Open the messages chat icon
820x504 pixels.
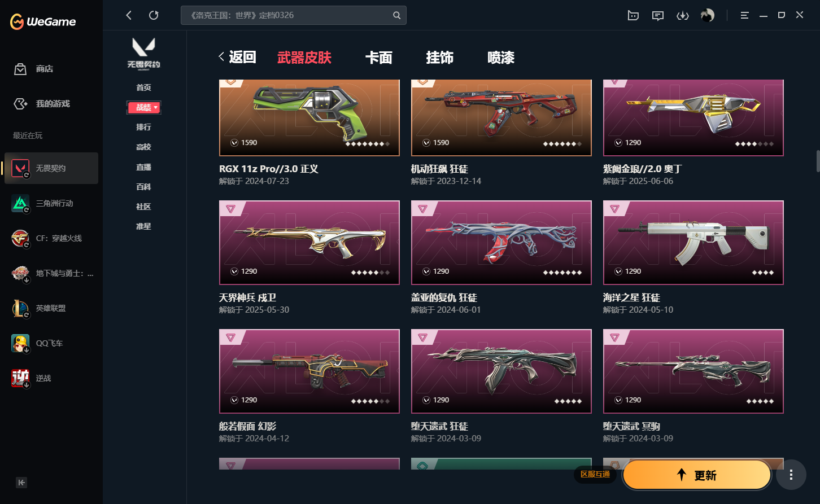658,16
